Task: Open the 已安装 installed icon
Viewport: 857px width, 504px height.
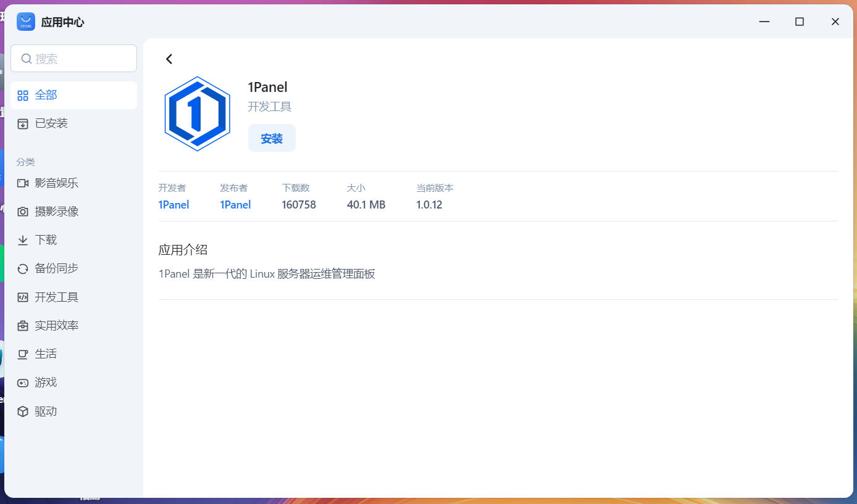Action: (x=23, y=123)
